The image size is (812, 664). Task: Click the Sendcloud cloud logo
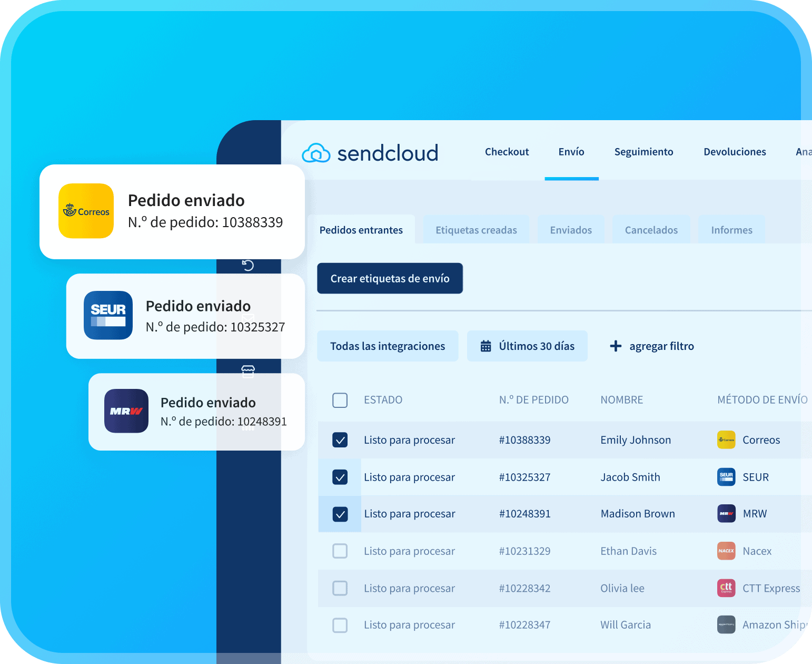(x=316, y=153)
